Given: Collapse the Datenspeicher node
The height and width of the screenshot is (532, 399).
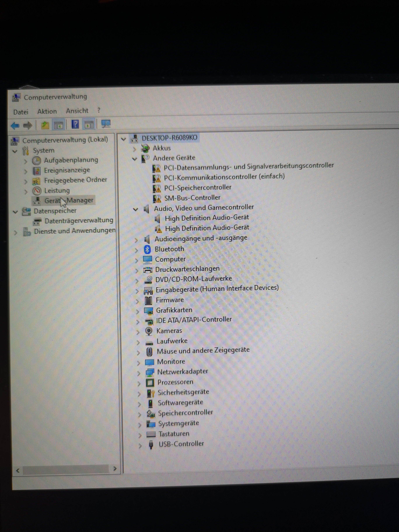Looking at the screenshot, I should click(x=15, y=212).
